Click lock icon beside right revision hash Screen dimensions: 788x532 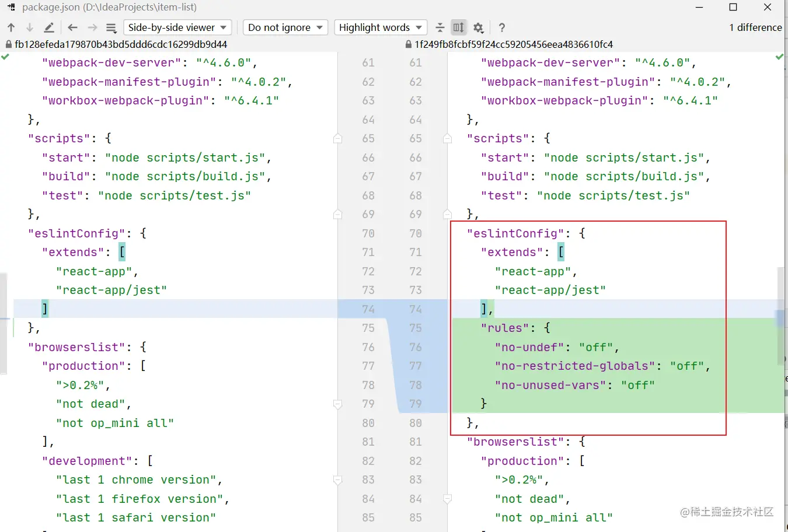[x=409, y=44]
